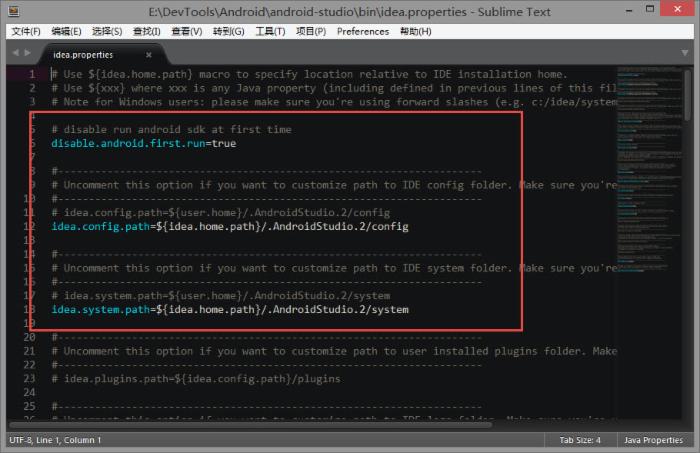Select the idea.properties tab

coord(84,54)
